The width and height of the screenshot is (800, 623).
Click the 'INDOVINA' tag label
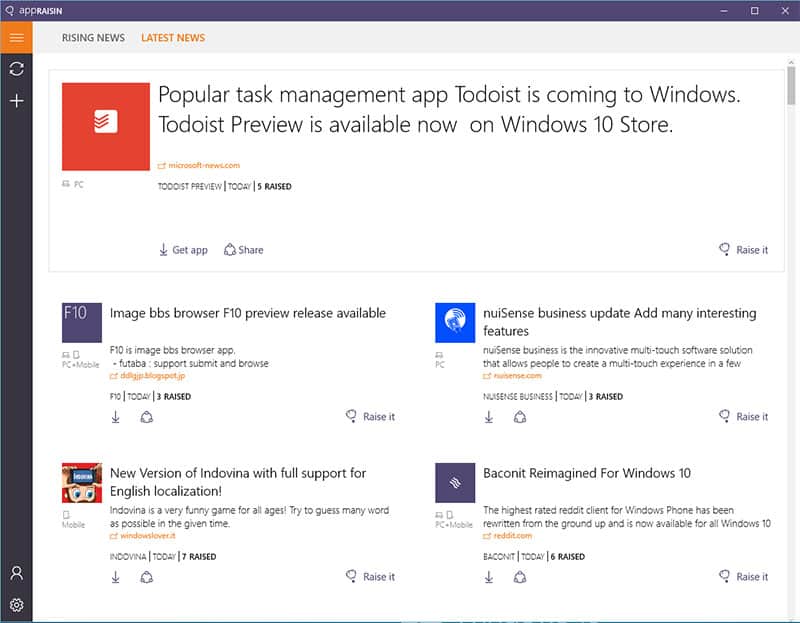point(128,557)
